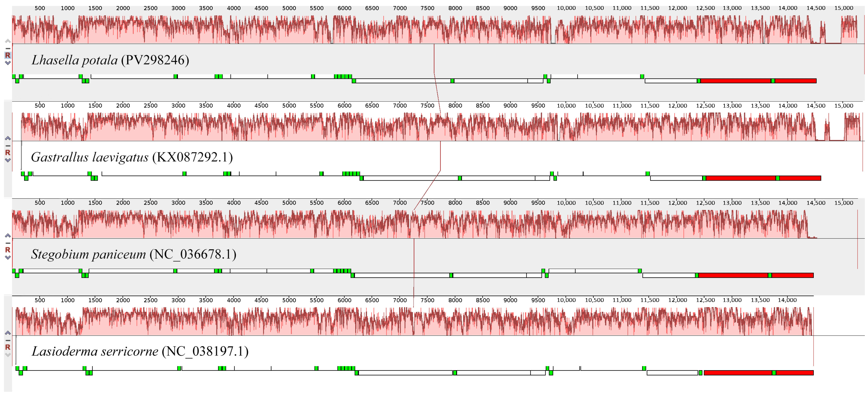This screenshot has height=396, width=868.
Task: Click the longer red rRNA block in Stegobium track
Action: (733, 276)
